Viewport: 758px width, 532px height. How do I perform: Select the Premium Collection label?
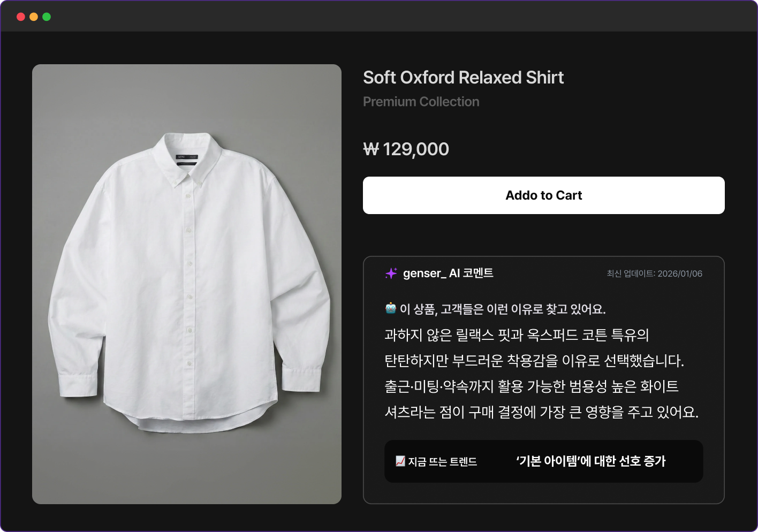(421, 101)
